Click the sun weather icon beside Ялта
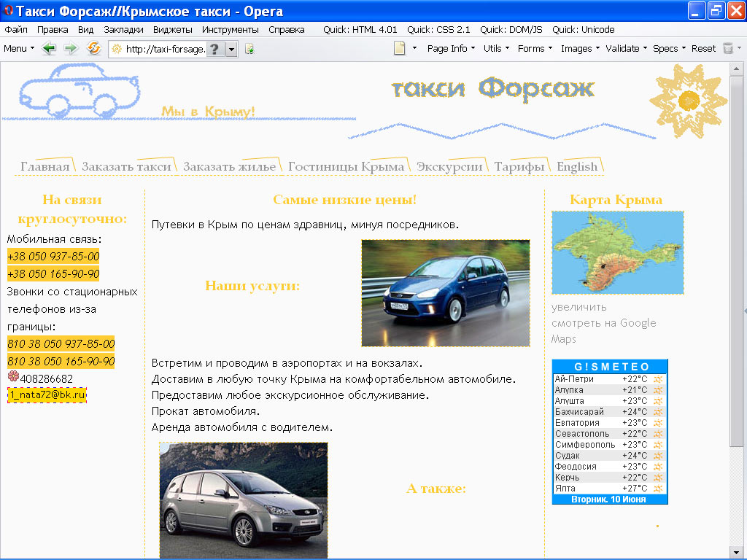The width and height of the screenshot is (747, 560). pyautogui.click(x=659, y=489)
